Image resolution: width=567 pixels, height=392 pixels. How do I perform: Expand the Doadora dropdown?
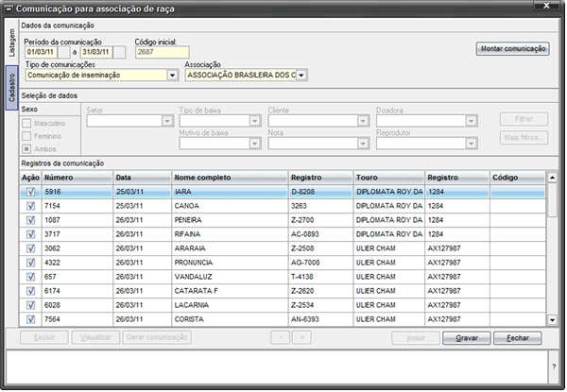pos(472,121)
